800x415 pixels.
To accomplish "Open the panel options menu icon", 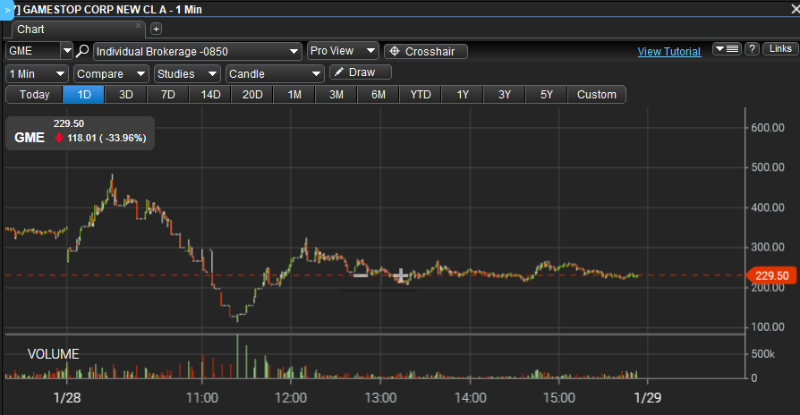I will 725,49.
